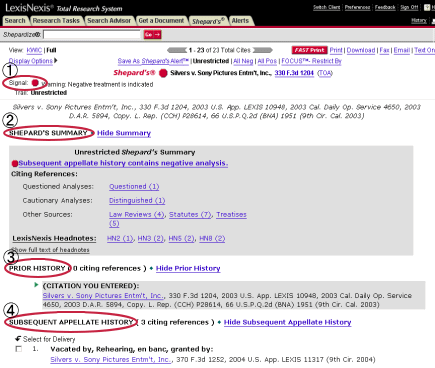Click the red icon before Subsequent appellate history summary

15,164
